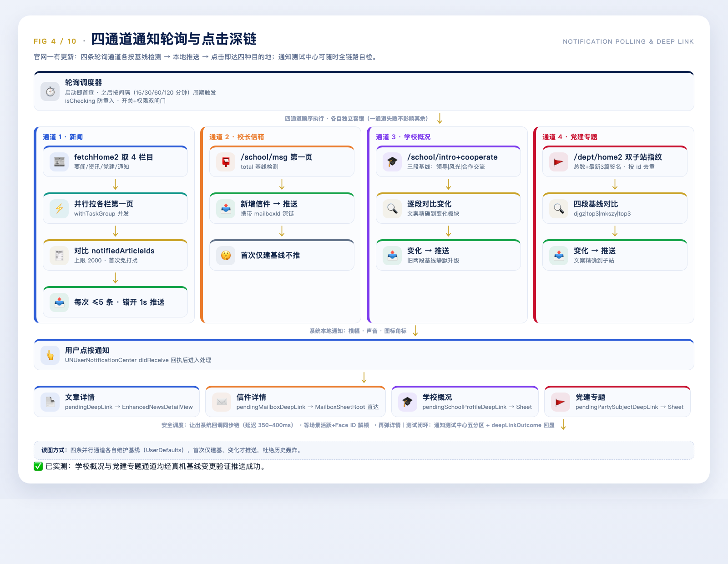Image resolution: width=728 pixels, height=564 pixels.
Task: Click the UNUserNotificationCenter didReceive subtitle
Action: coord(138,360)
